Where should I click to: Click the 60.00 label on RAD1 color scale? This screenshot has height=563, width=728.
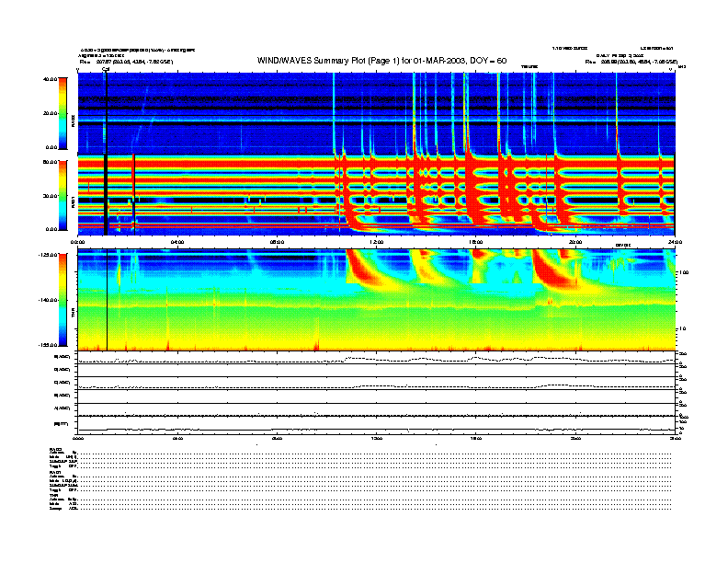(x=51, y=162)
